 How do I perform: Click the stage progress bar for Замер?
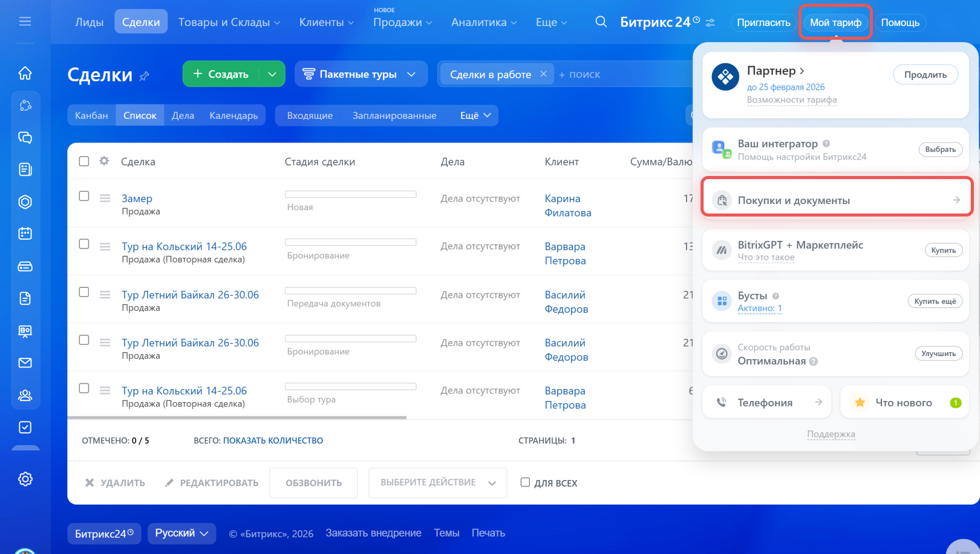[350, 194]
